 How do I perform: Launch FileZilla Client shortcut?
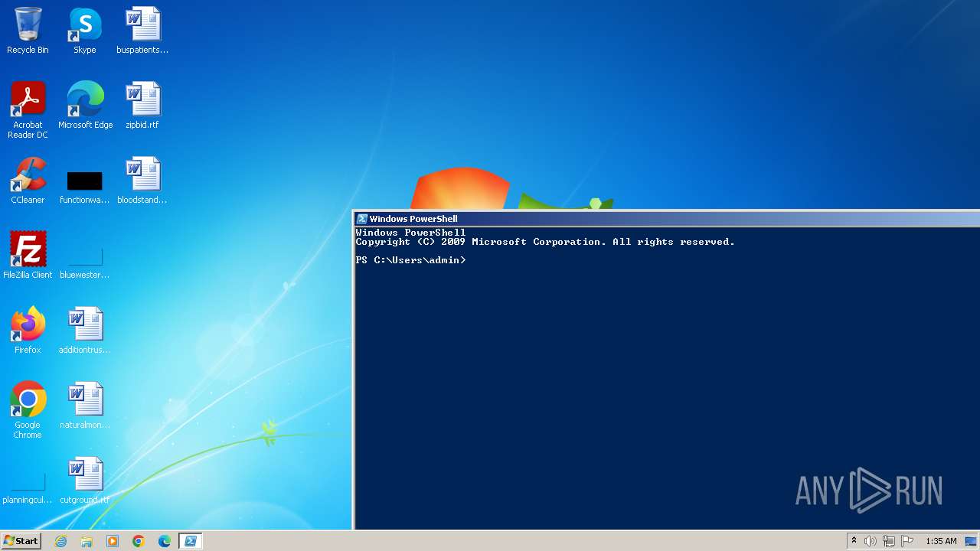pyautogui.click(x=28, y=256)
